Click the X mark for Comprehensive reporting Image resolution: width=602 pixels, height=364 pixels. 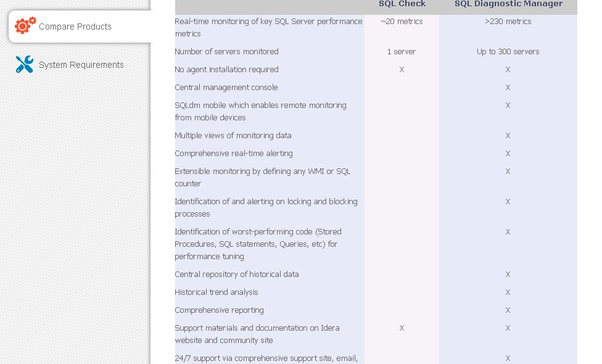tap(508, 310)
